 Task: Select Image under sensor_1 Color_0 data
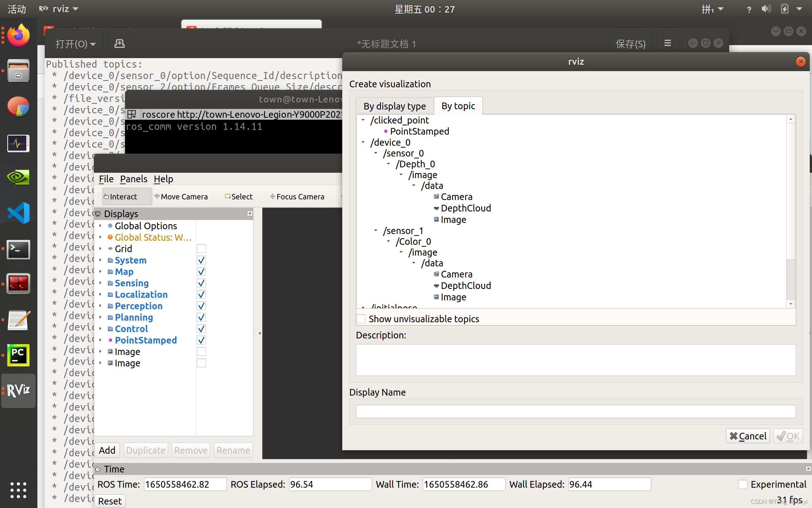click(x=450, y=297)
